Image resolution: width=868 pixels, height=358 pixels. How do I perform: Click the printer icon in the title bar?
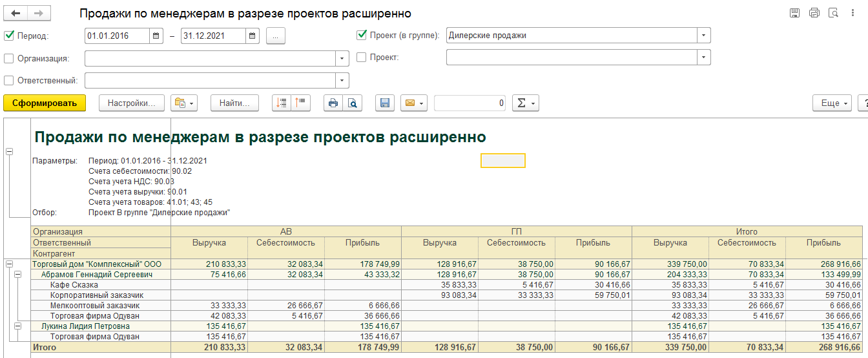(814, 13)
